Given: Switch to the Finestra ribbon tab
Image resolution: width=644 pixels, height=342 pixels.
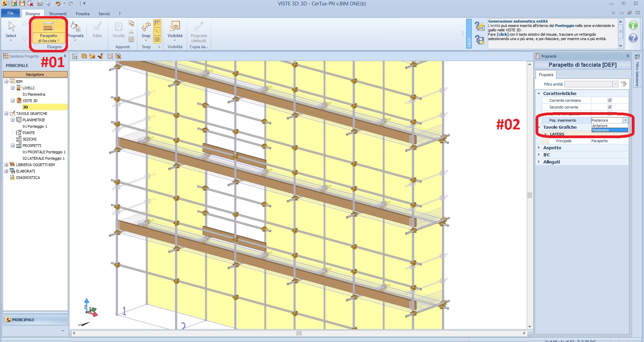Looking at the screenshot, I should click(82, 14).
